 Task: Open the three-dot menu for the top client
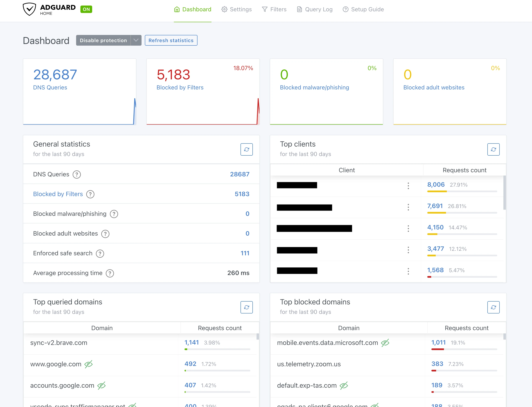tap(408, 186)
